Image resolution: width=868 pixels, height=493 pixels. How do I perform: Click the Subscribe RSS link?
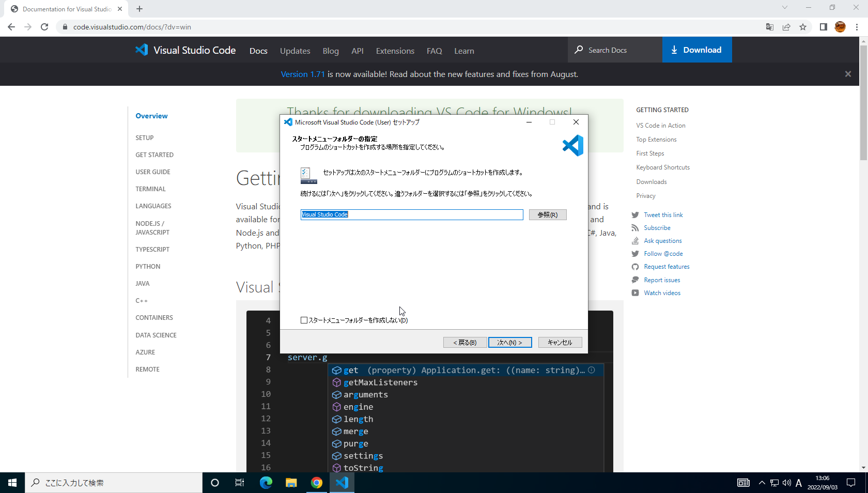point(657,228)
